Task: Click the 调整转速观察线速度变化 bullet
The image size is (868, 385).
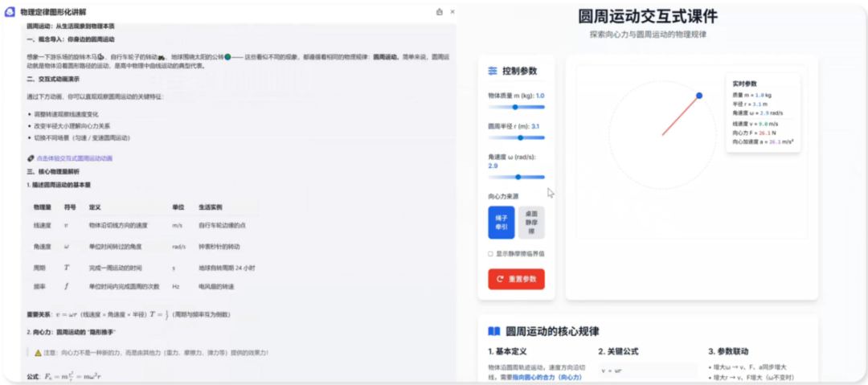Action: pos(66,114)
